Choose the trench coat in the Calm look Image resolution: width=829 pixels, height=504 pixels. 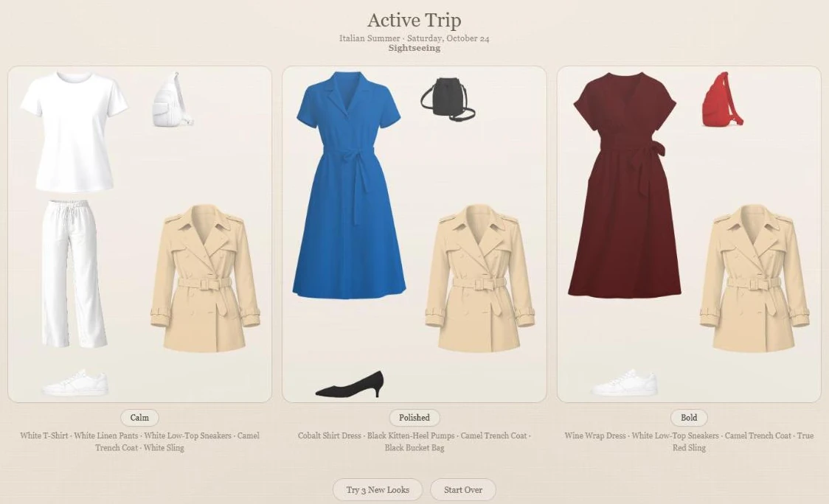pyautogui.click(x=205, y=279)
